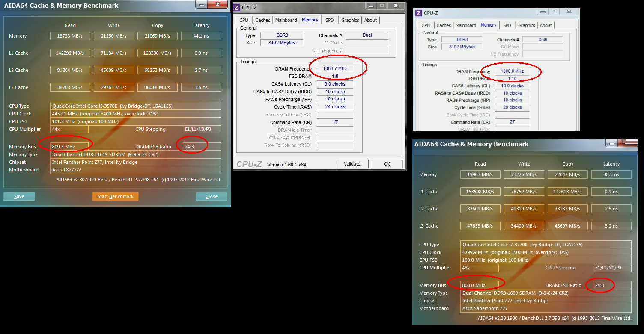Screen dimensions: 644x334
Task: Click the 29763 MB/s L3 Cache Write value
Action: (x=114, y=87)
